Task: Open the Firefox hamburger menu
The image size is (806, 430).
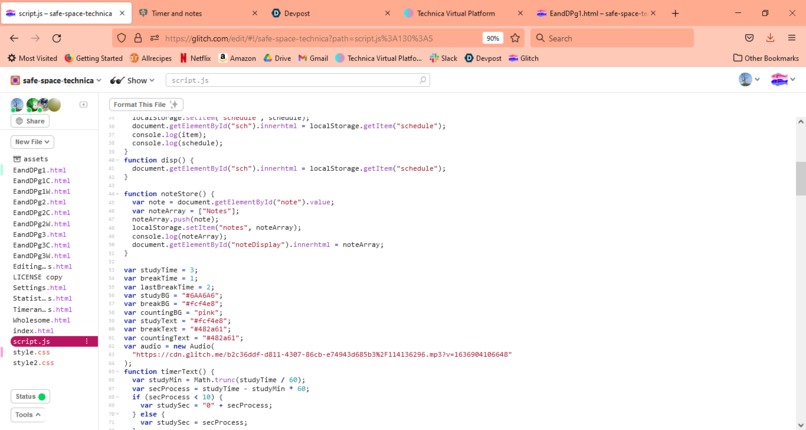Action: 792,38
